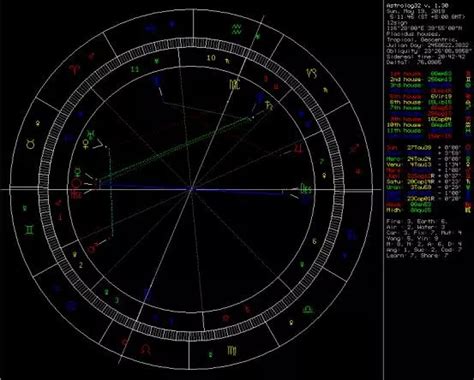Click the red Mars planet symbol
The height and width of the screenshot is (380, 474).
[x=93, y=247]
